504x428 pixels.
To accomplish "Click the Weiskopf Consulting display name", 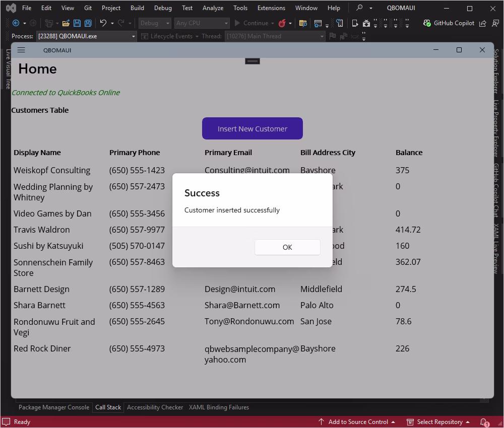I will pyautogui.click(x=52, y=170).
